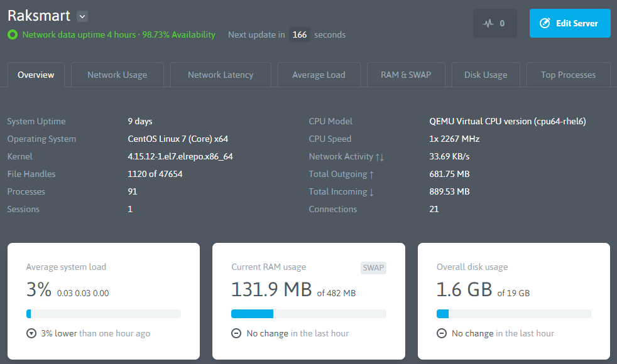Image resolution: width=617 pixels, height=364 pixels.
Task: Open the Network Latency tab
Action: tap(221, 75)
